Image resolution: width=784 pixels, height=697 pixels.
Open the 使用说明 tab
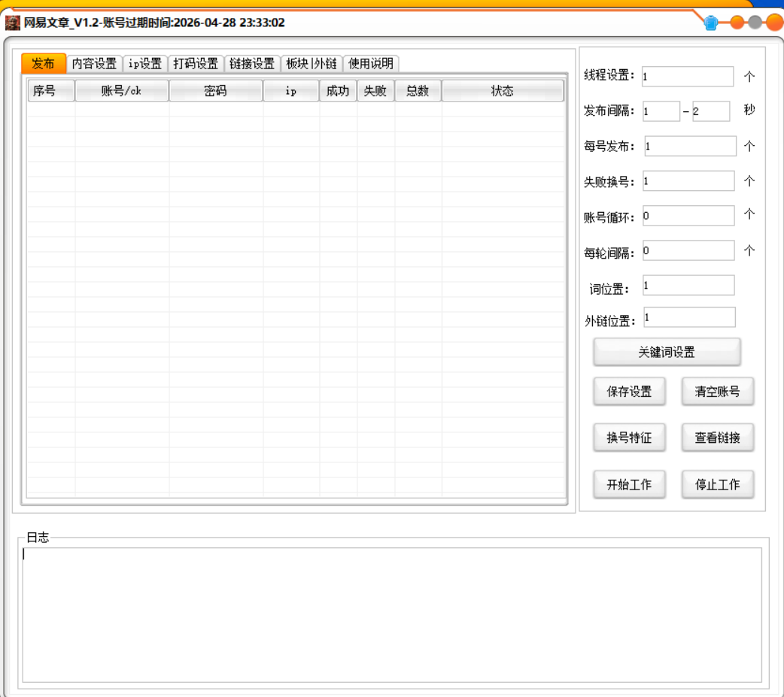pyautogui.click(x=370, y=63)
